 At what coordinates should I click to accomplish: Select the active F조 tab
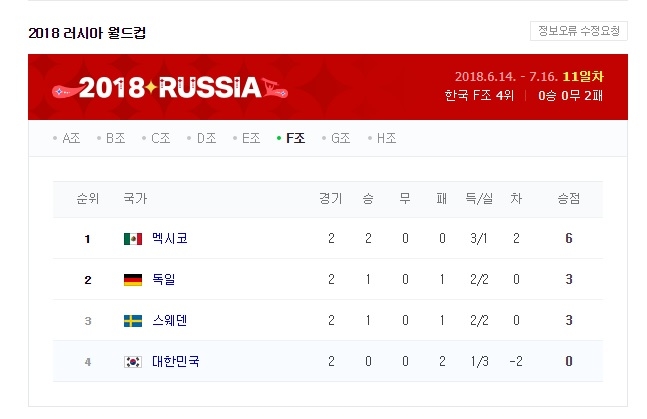click(x=293, y=138)
